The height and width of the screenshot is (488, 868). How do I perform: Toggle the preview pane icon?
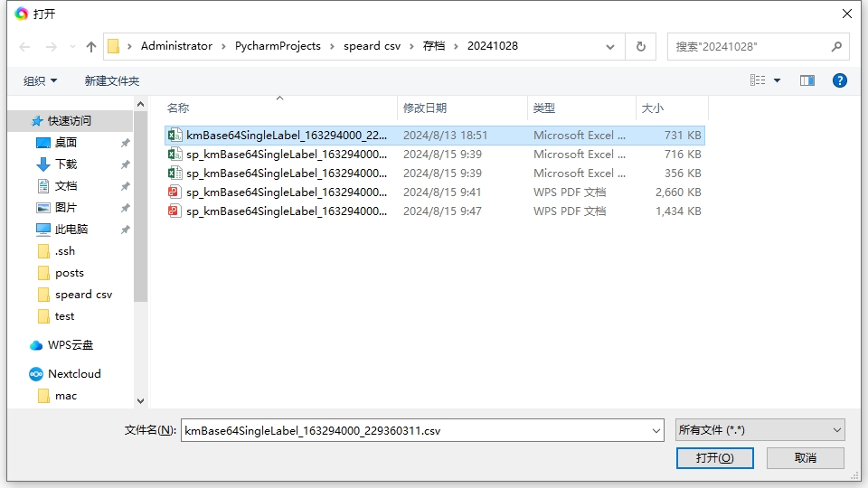[807, 80]
